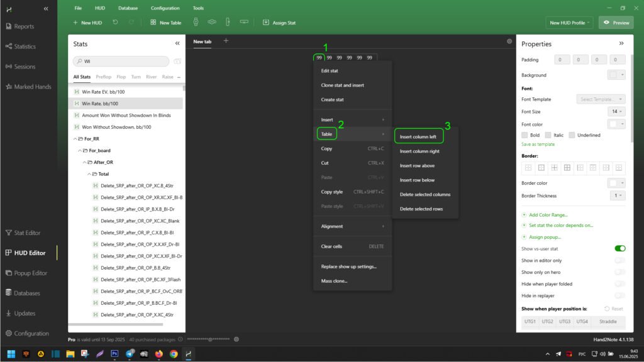Viewport: 644px width, 362px height.
Task: Open the Popup Editor in sidebar
Action: click(x=30, y=273)
